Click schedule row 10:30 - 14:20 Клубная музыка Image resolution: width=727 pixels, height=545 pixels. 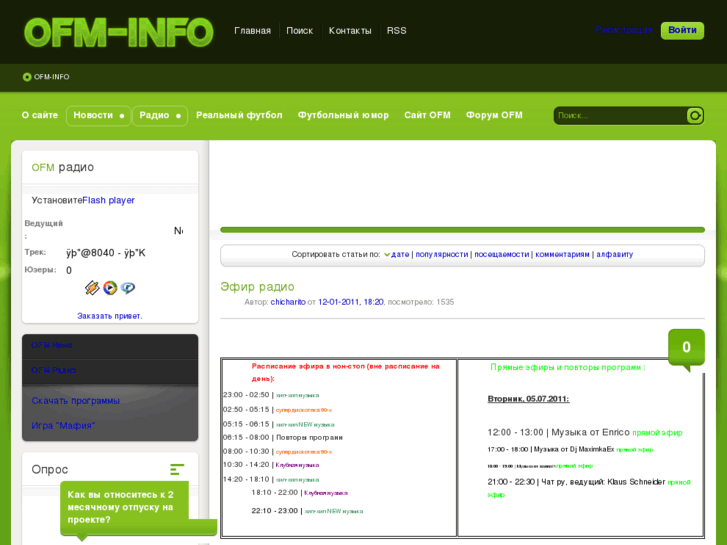(x=271, y=465)
